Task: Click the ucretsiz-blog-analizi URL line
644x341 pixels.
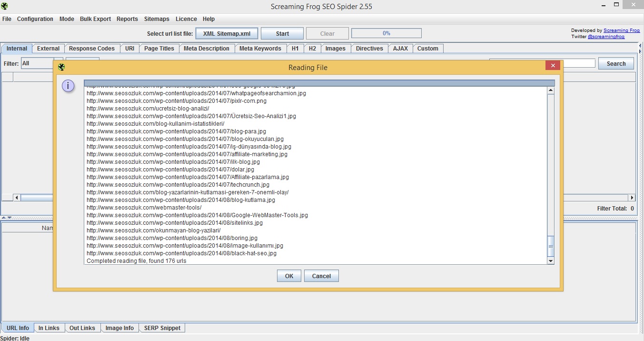Action: pyautogui.click(x=148, y=109)
